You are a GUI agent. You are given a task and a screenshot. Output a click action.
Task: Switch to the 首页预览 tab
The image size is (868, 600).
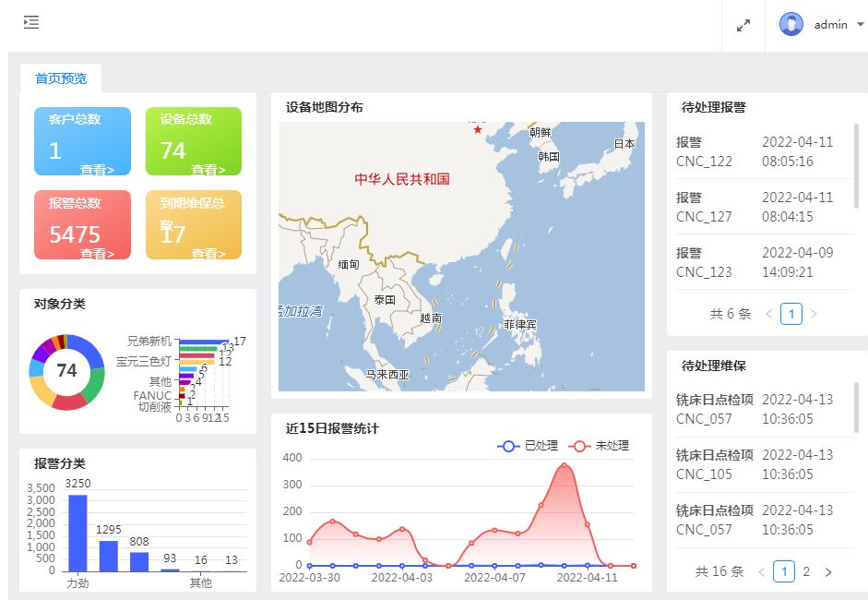pos(61,78)
